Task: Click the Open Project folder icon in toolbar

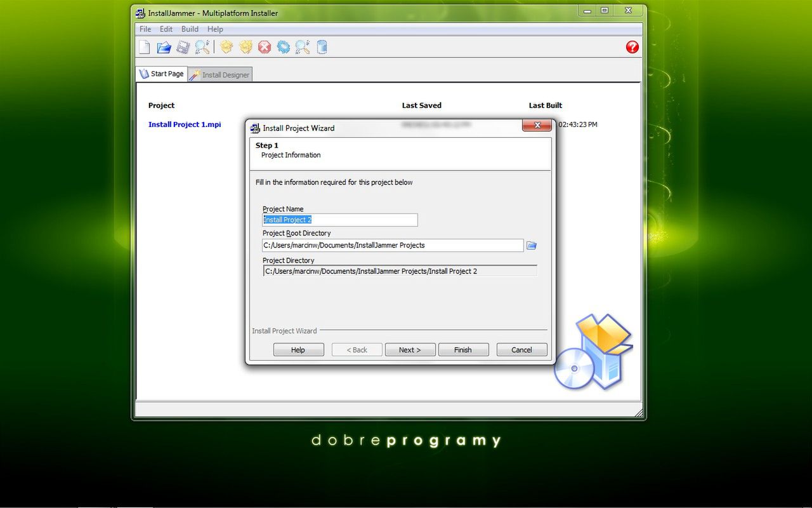Action: pyautogui.click(x=164, y=47)
